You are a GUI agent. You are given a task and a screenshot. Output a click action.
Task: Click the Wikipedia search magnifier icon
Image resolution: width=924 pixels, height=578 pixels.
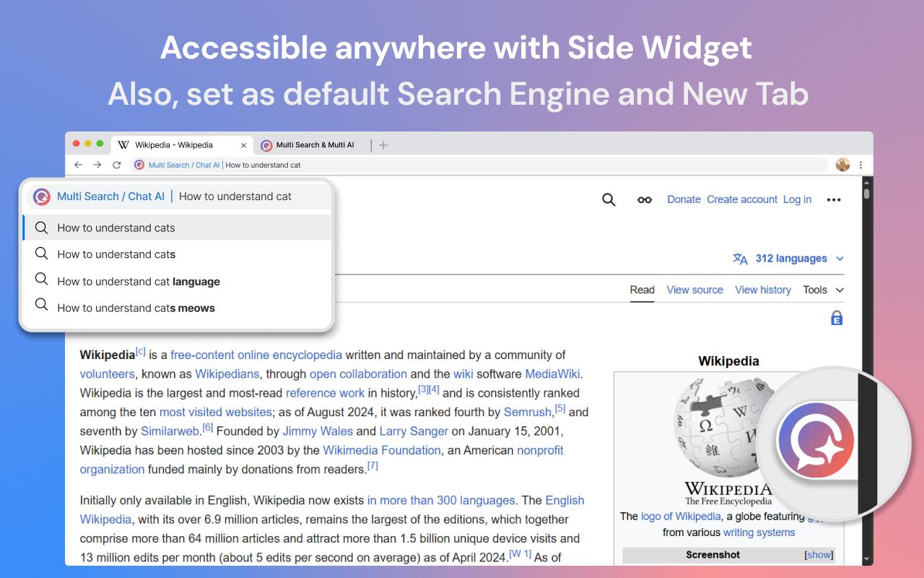coord(609,199)
